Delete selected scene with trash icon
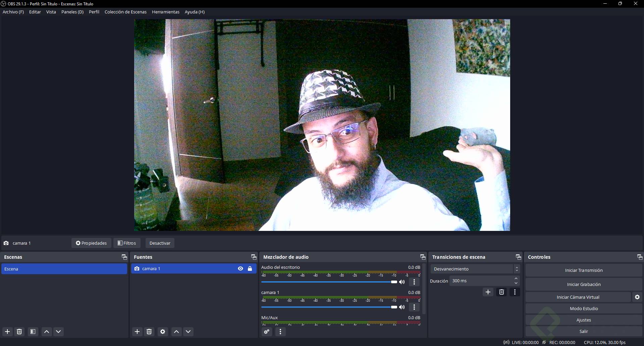 click(x=19, y=332)
